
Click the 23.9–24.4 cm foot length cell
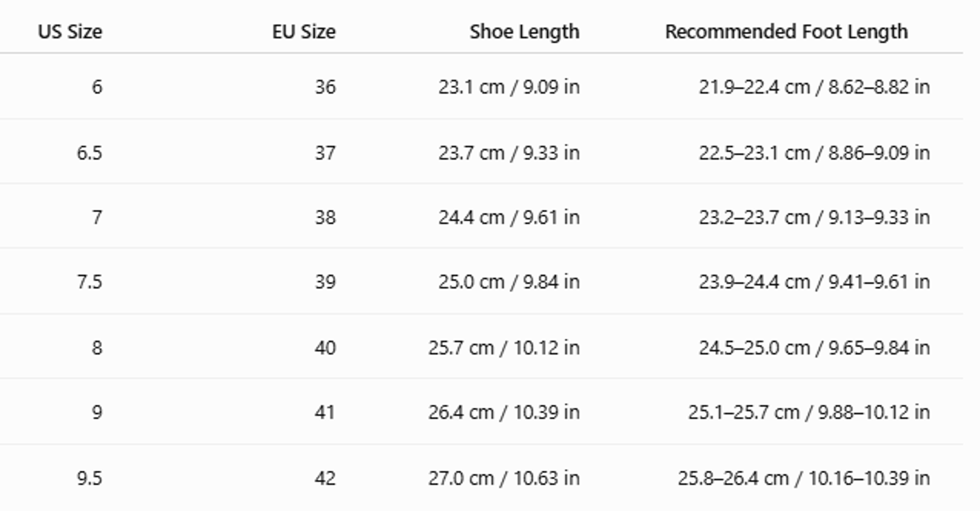click(x=814, y=282)
